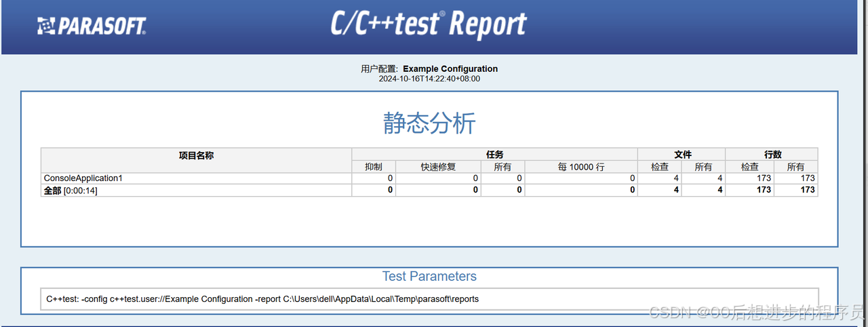Click ConsoleApplication1's 抑制 value 0
This screenshot has width=868, height=327.
click(390, 178)
